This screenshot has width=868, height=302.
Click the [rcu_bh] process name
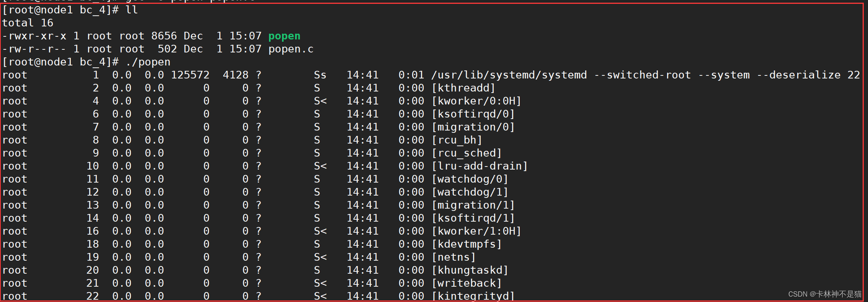pyautogui.click(x=457, y=140)
